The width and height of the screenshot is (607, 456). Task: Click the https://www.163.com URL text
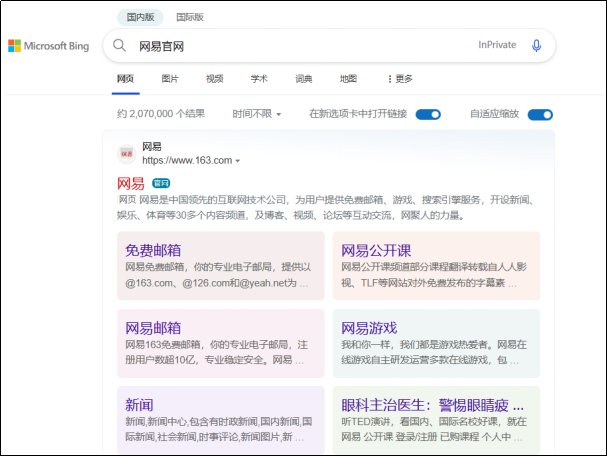tap(187, 160)
